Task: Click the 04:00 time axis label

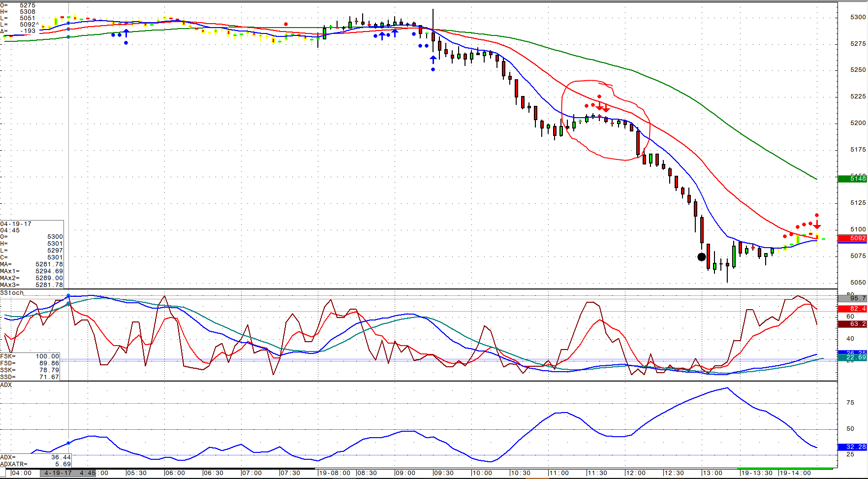Action: (x=22, y=473)
